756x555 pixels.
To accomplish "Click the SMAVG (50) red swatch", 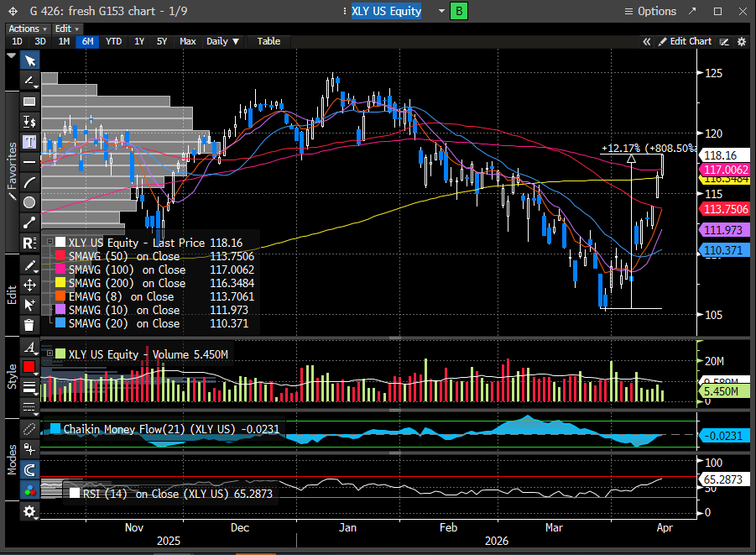I will [60, 256].
